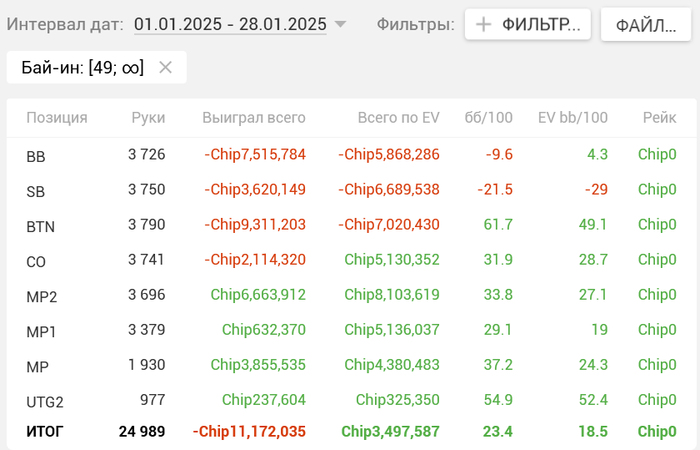Sort by the Рейк column header
Screen dimensions: 700x450
click(660, 118)
